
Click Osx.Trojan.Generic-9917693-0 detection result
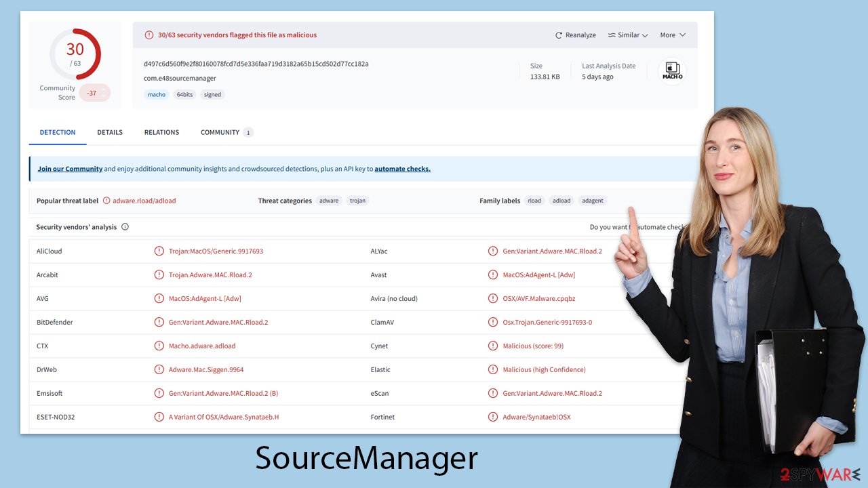coord(547,322)
